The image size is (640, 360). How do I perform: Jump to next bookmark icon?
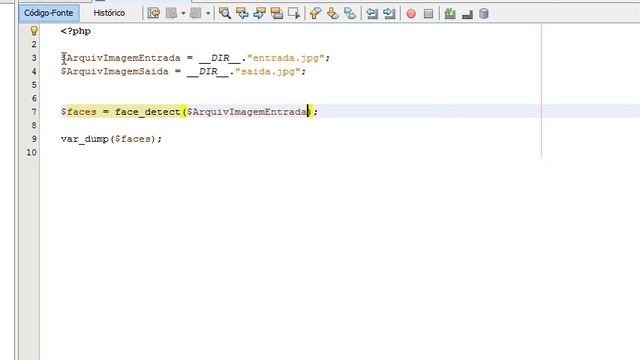click(333, 13)
